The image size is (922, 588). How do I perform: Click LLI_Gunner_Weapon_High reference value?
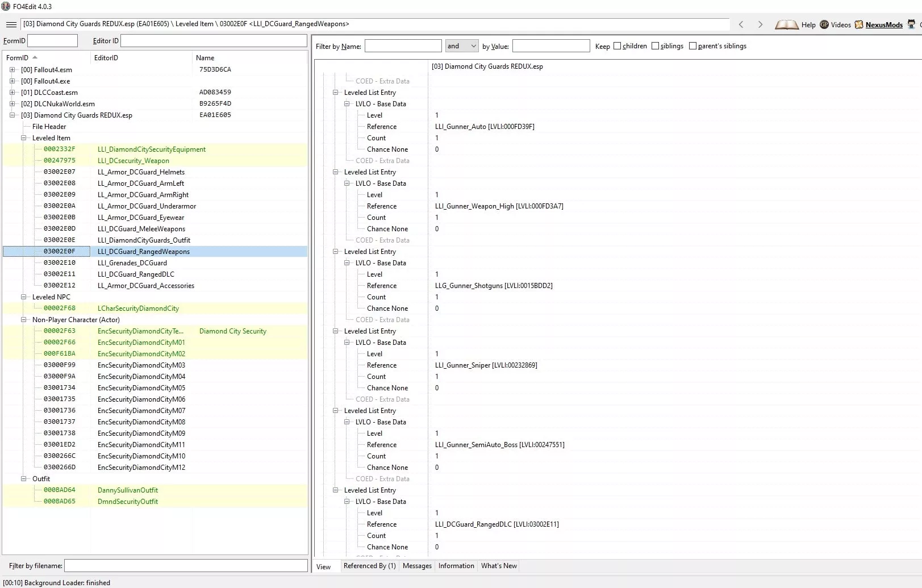[499, 206]
